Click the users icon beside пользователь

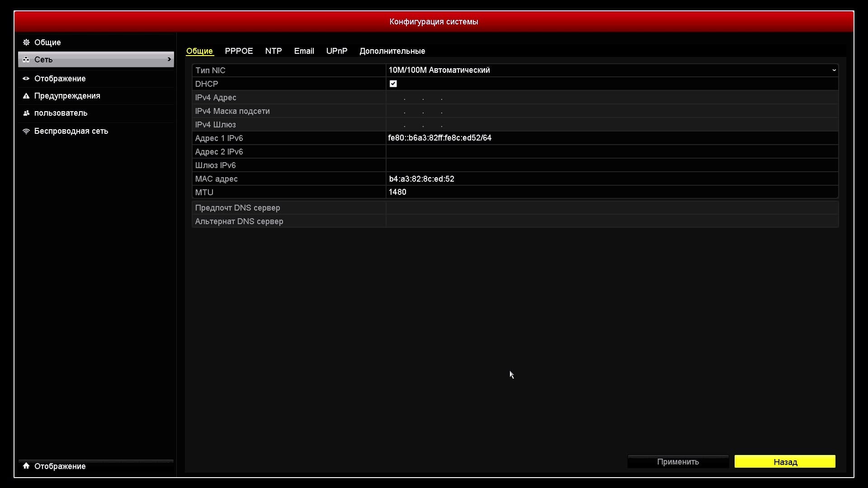point(26,113)
